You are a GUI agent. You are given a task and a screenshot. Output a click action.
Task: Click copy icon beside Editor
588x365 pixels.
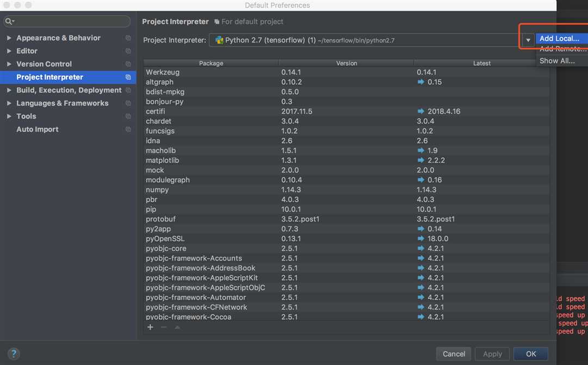pyautogui.click(x=128, y=51)
